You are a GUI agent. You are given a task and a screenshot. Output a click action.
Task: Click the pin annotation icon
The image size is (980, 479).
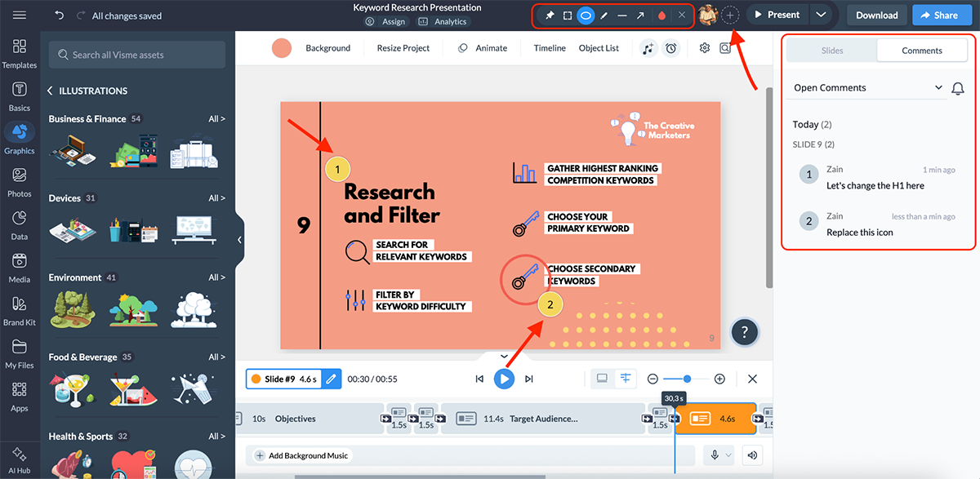coord(550,15)
